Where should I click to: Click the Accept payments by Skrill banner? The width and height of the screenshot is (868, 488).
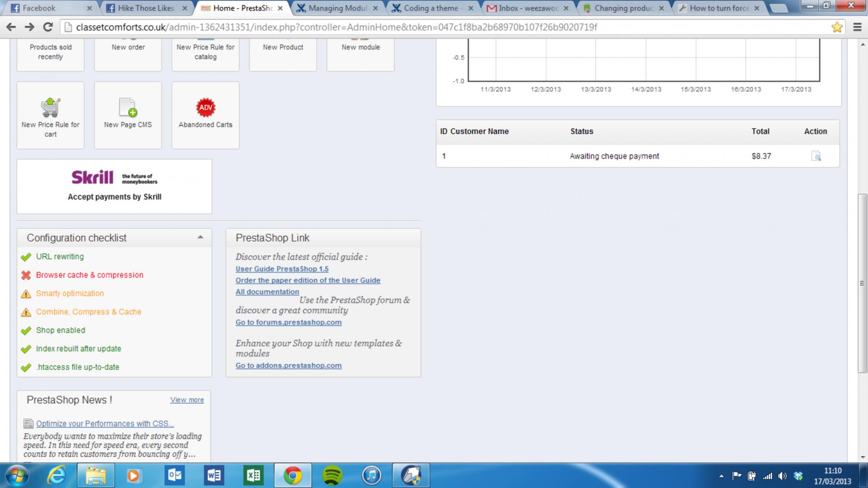click(114, 187)
